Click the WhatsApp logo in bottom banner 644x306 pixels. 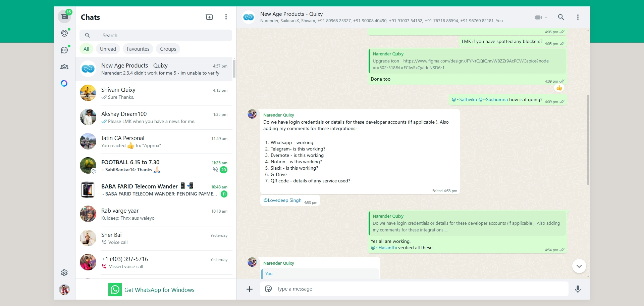115,290
